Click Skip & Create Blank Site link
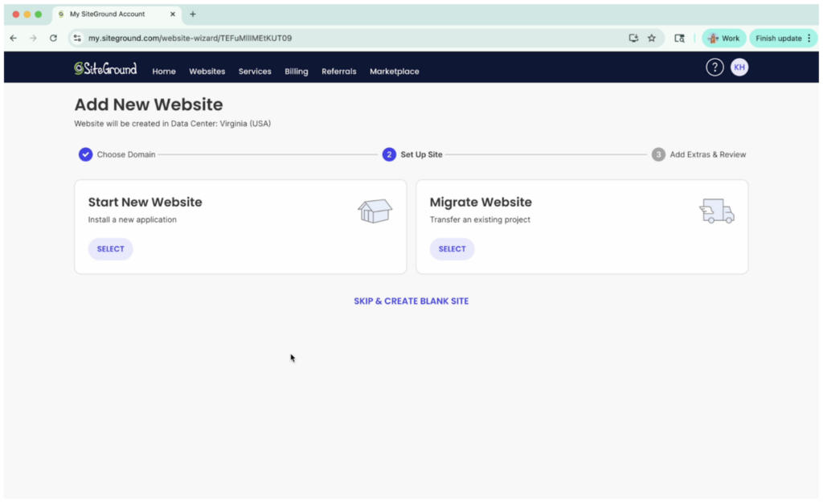The width and height of the screenshot is (823, 504). (x=411, y=301)
